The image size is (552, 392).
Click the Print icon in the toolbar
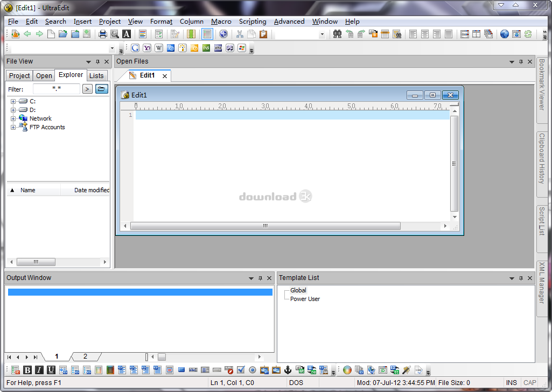coord(102,34)
